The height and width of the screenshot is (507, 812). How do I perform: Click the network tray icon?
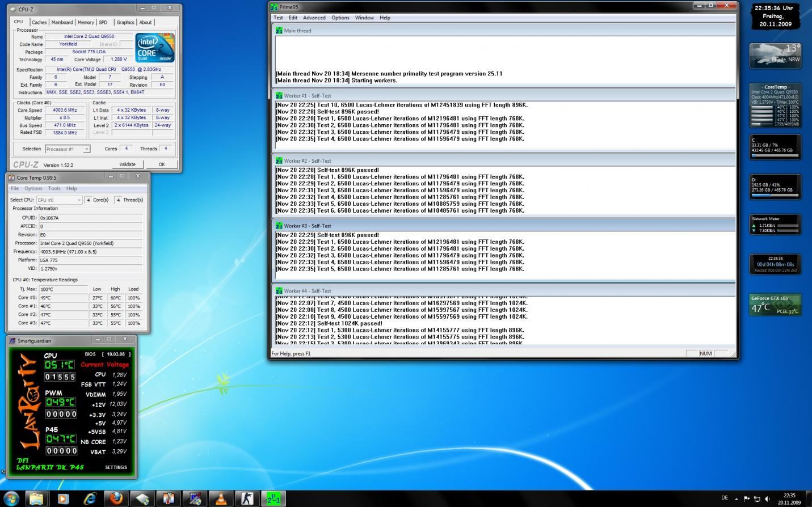757,498
